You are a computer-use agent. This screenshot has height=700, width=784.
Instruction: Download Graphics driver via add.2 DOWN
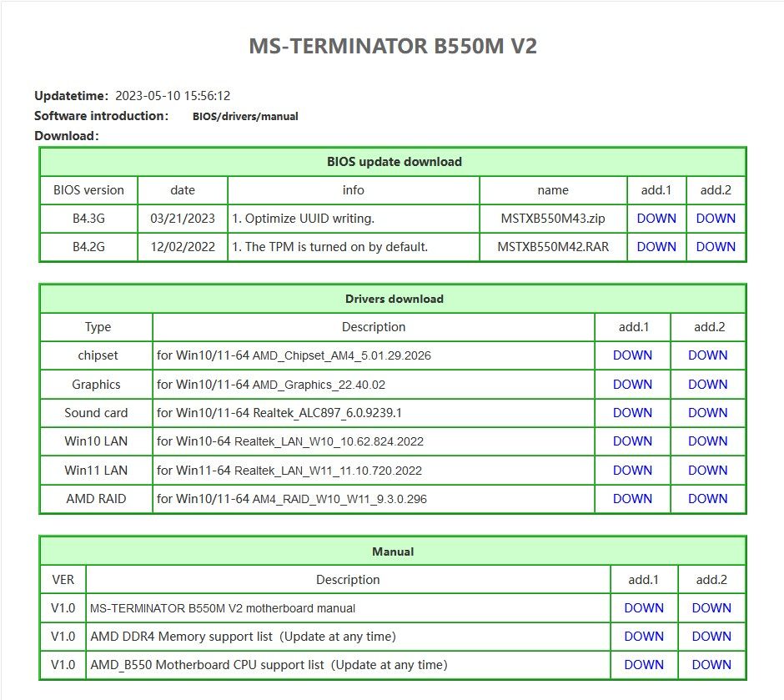click(707, 385)
